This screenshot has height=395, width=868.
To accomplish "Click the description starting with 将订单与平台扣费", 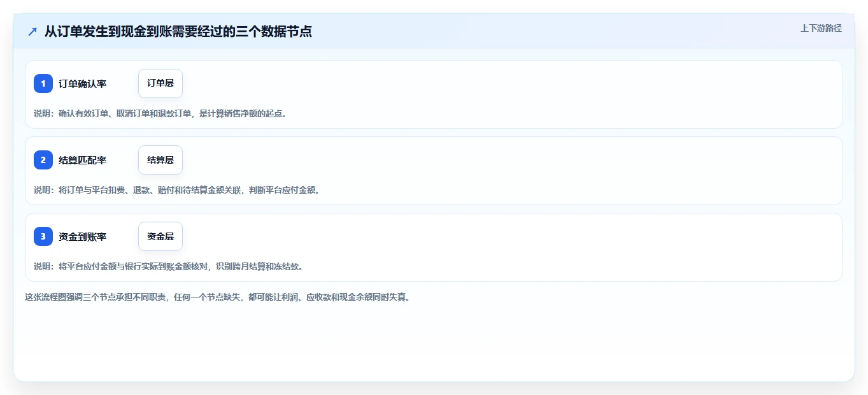I will tap(177, 190).
